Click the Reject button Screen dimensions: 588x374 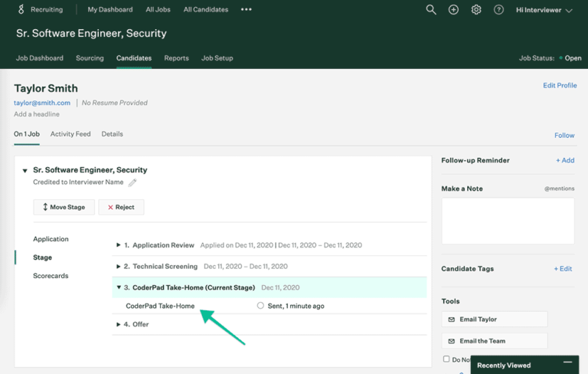tap(121, 207)
